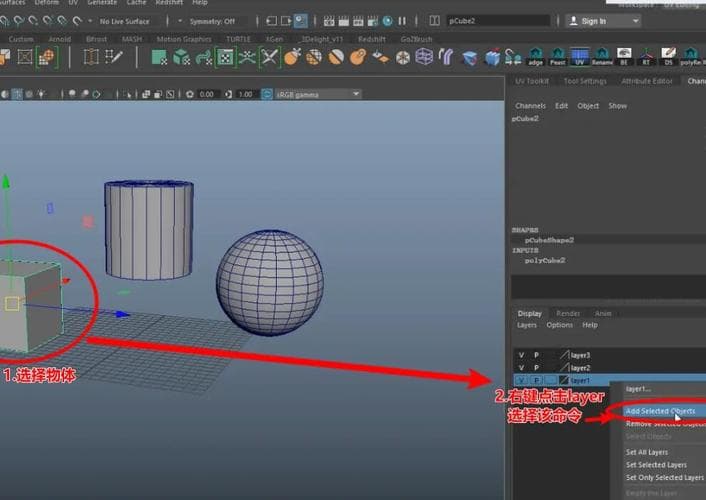The image size is (706, 500).
Task: Click the purple lattice cage shelf icon
Action: 424,57
